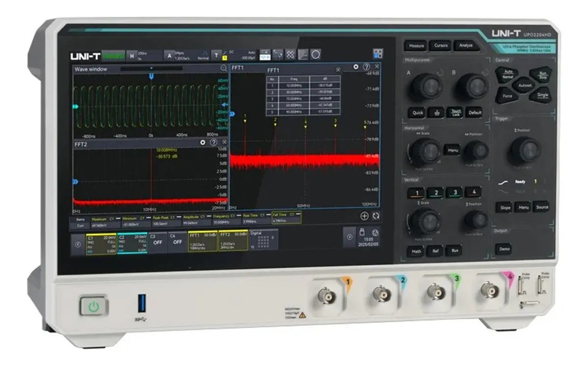Push the trigger Source button
Image resolution: width=588 pixels, height=366 pixels.
click(541, 207)
